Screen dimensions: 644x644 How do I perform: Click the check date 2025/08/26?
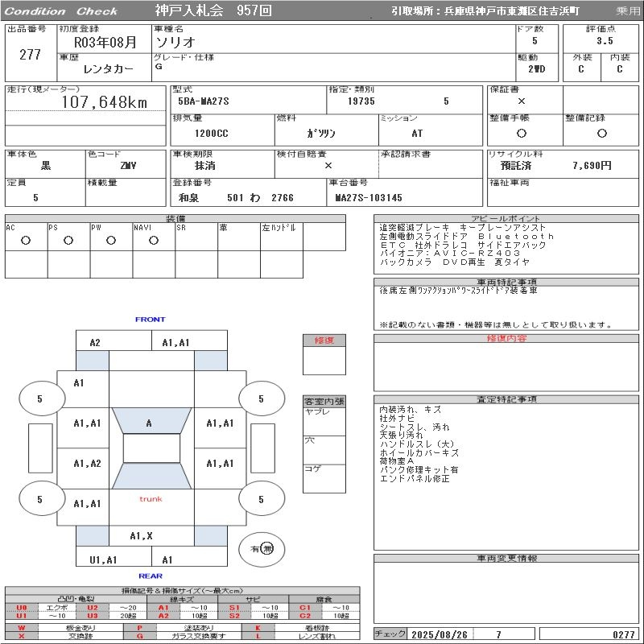[440, 634]
